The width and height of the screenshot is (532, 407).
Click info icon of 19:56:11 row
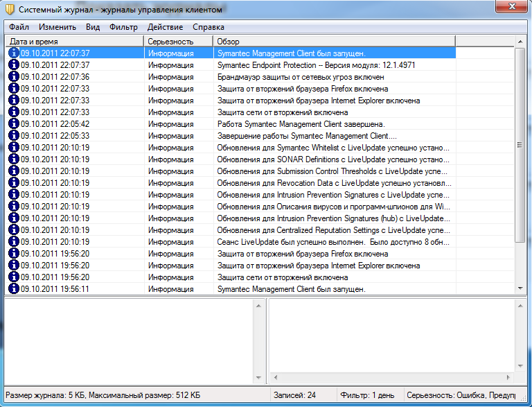pos(14,288)
